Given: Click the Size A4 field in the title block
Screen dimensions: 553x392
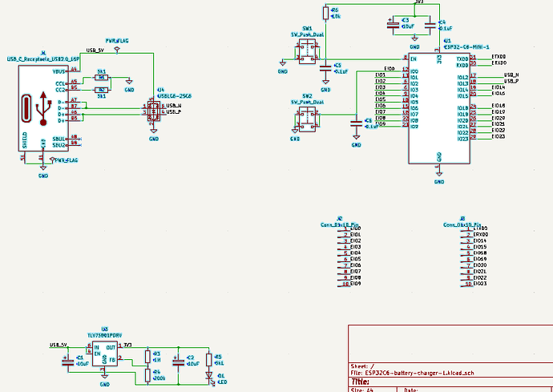Looking at the screenshot, I should click(361, 390).
